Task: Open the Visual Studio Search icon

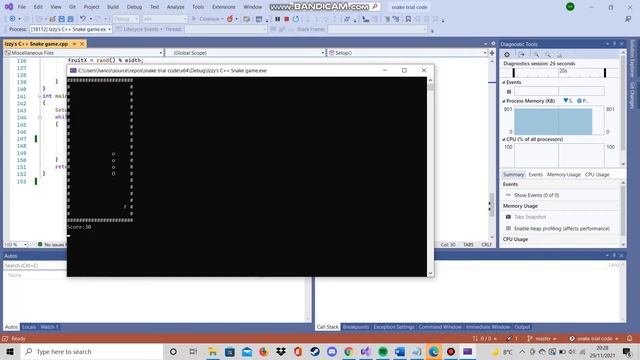Action: coord(375,7)
